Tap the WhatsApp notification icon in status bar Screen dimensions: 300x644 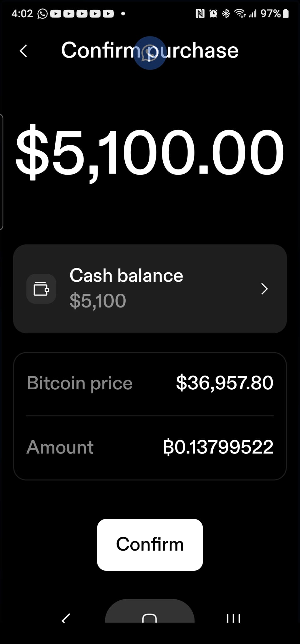click(42, 14)
